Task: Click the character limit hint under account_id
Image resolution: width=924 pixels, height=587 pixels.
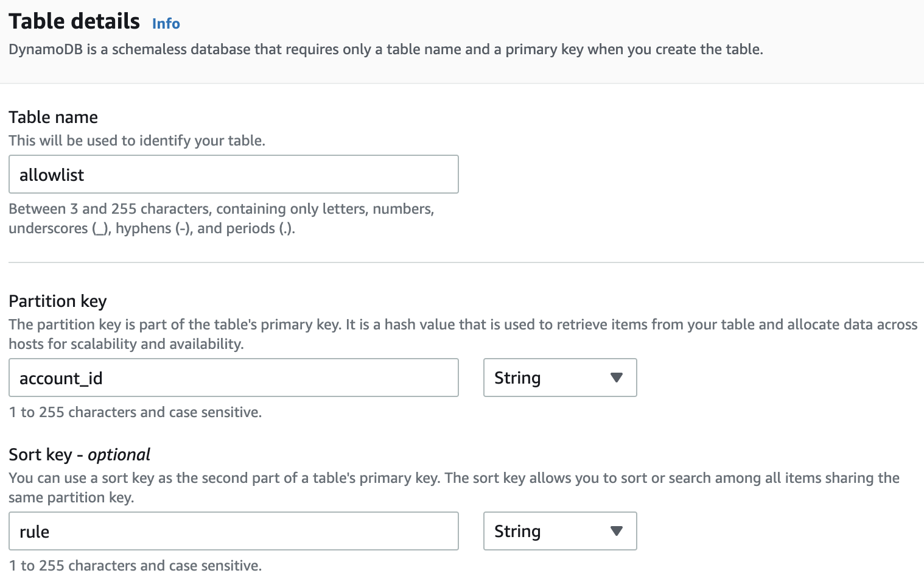Action: 135,412
